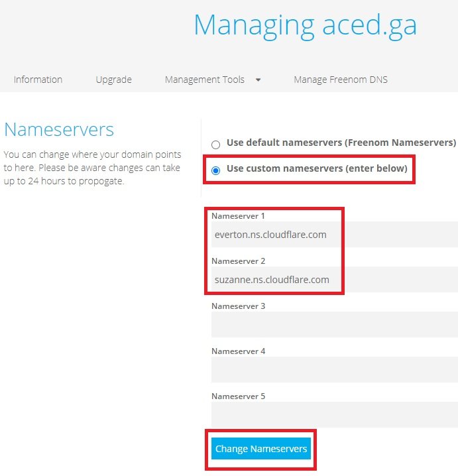This screenshot has width=458, height=476.
Task: Click the propagation notice paragraph
Action: click(92, 168)
